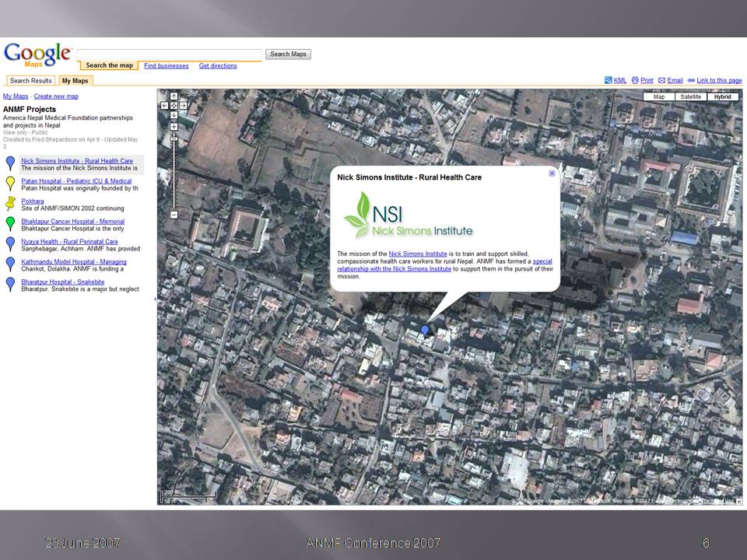Click the blue map marker pin
The width and height of the screenshot is (747, 560).
(425, 331)
